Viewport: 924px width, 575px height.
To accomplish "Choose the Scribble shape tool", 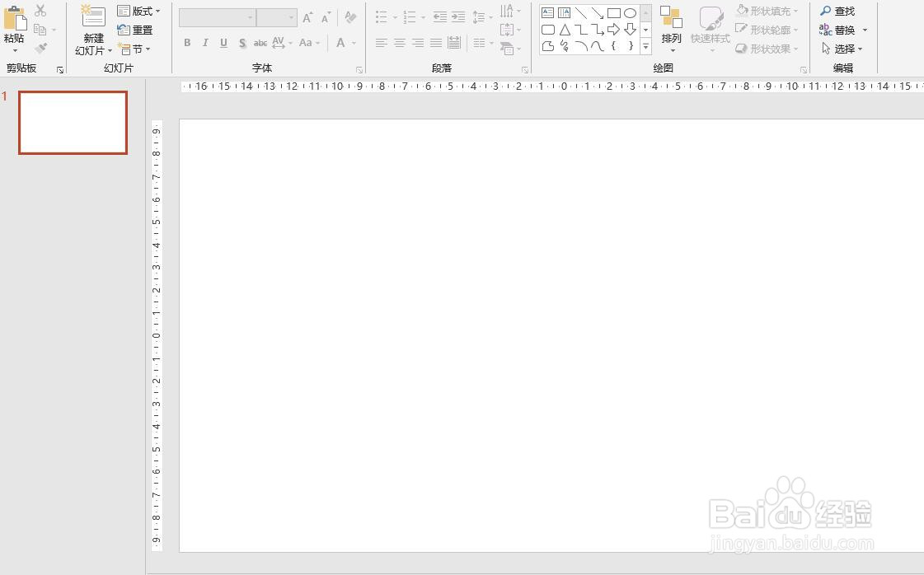I will tap(564, 45).
